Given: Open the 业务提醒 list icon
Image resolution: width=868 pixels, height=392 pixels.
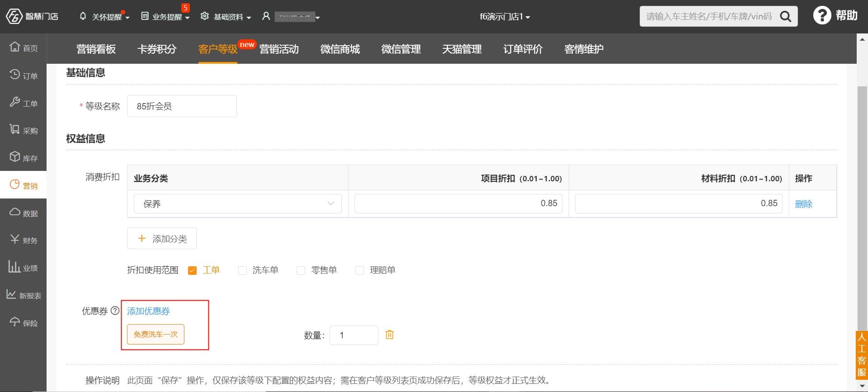Looking at the screenshot, I should pos(145,16).
